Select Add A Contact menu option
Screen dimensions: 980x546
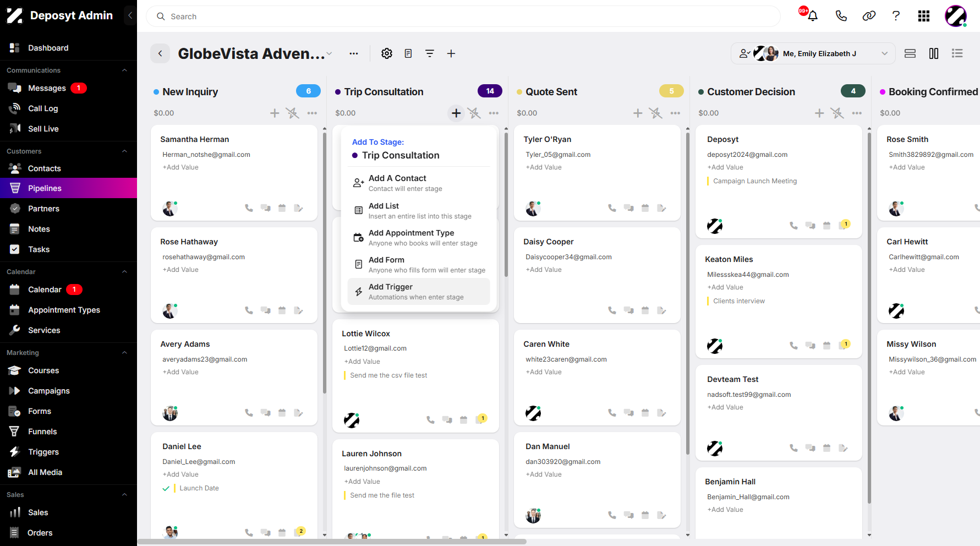pos(419,183)
